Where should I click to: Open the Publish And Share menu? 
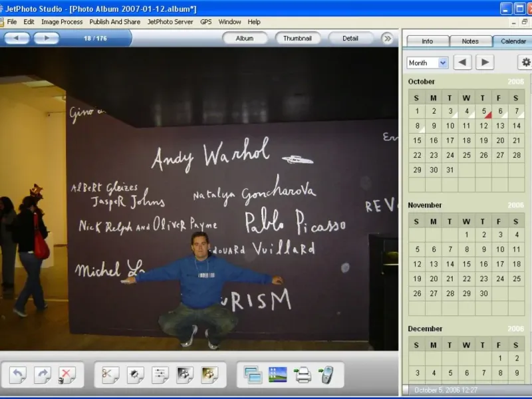pos(114,22)
